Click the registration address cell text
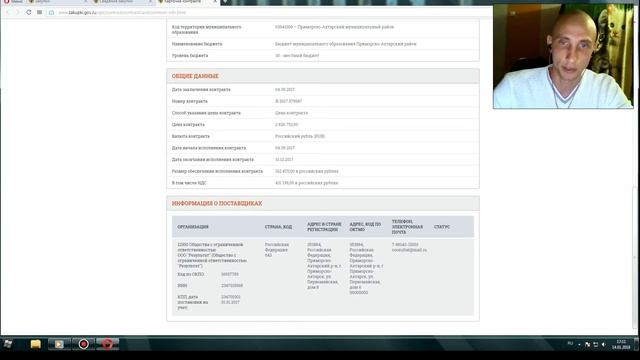The image size is (640, 360). coord(324,266)
